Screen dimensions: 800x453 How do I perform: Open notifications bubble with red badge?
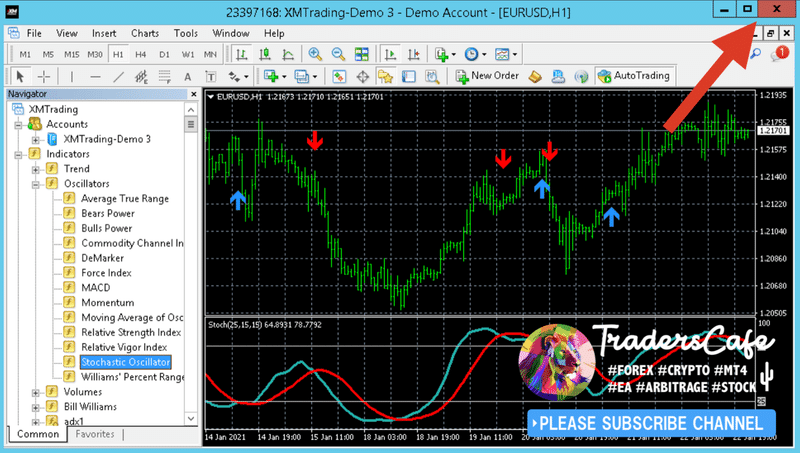[780, 54]
